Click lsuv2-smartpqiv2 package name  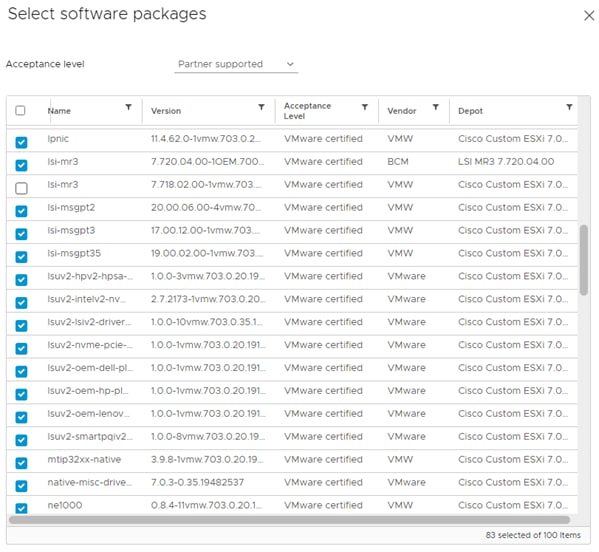pos(90,437)
